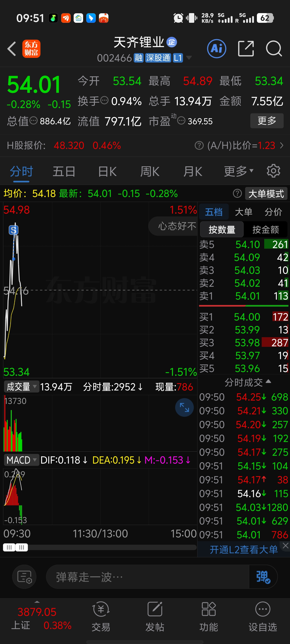Switch to 月K chart tab

click(x=193, y=172)
